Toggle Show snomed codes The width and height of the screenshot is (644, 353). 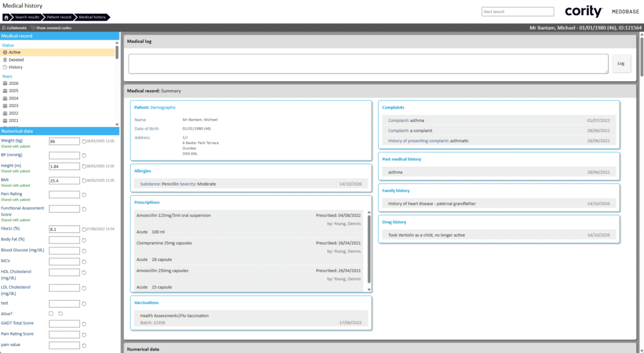pyautogui.click(x=52, y=28)
